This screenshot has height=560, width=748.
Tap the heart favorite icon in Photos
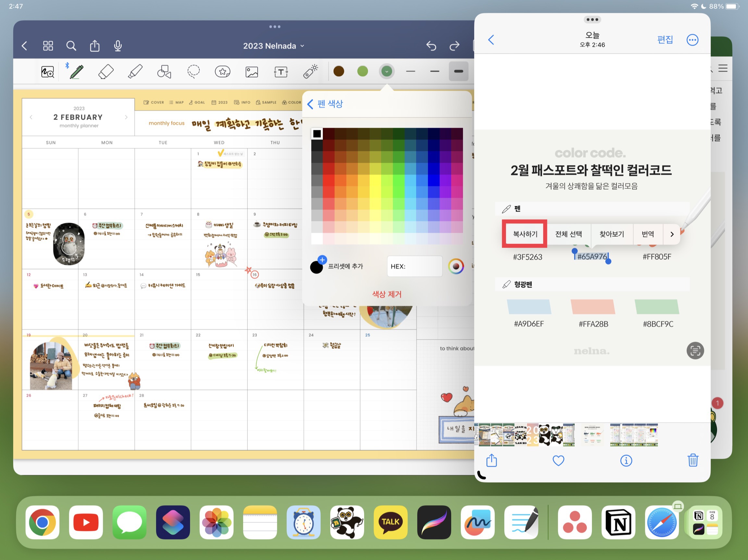pos(558,460)
